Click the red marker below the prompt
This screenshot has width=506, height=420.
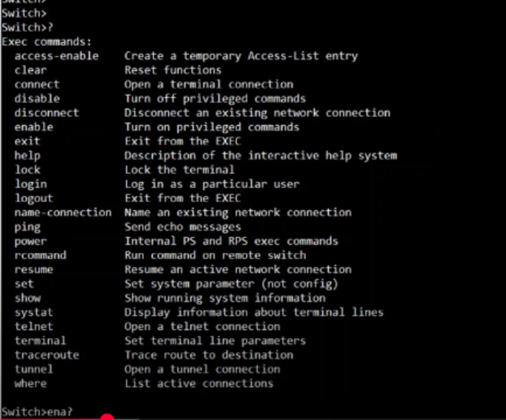click(x=107, y=417)
